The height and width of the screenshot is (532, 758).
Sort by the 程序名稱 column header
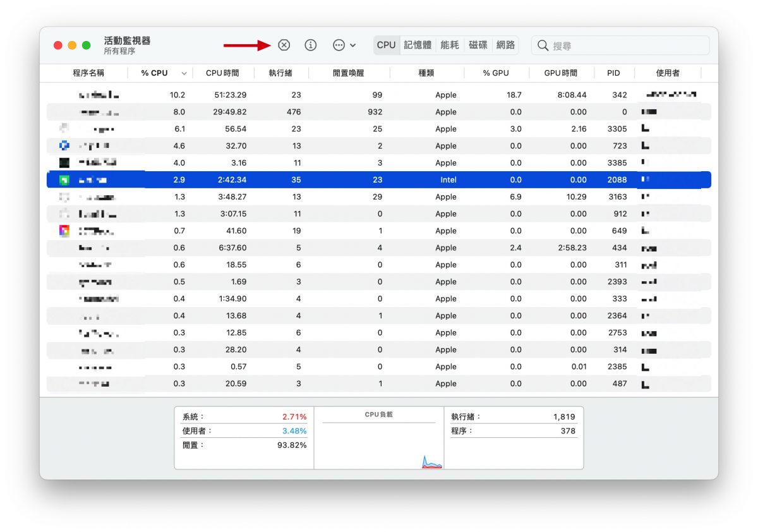88,73
